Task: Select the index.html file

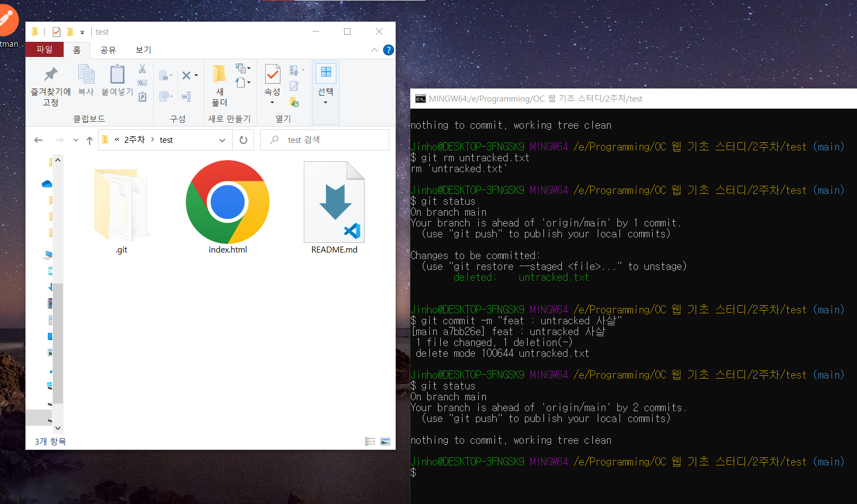Action: click(x=228, y=207)
